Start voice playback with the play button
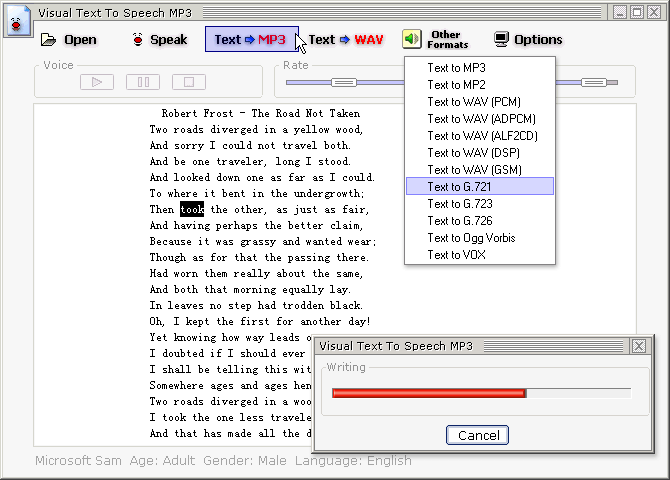The image size is (670, 480). [97, 82]
